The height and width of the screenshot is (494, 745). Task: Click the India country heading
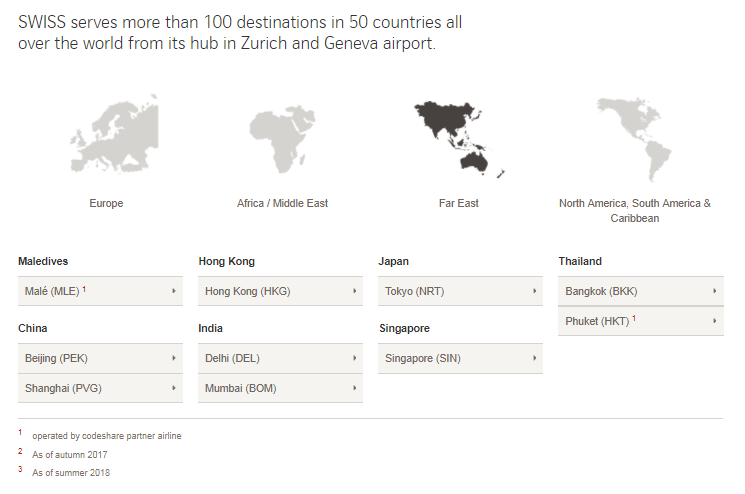point(210,328)
